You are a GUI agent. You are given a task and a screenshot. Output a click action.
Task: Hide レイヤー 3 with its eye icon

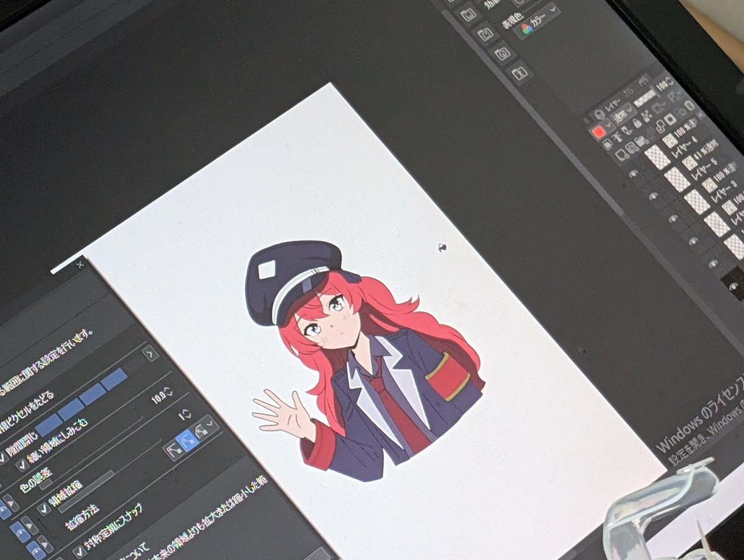[673, 219]
